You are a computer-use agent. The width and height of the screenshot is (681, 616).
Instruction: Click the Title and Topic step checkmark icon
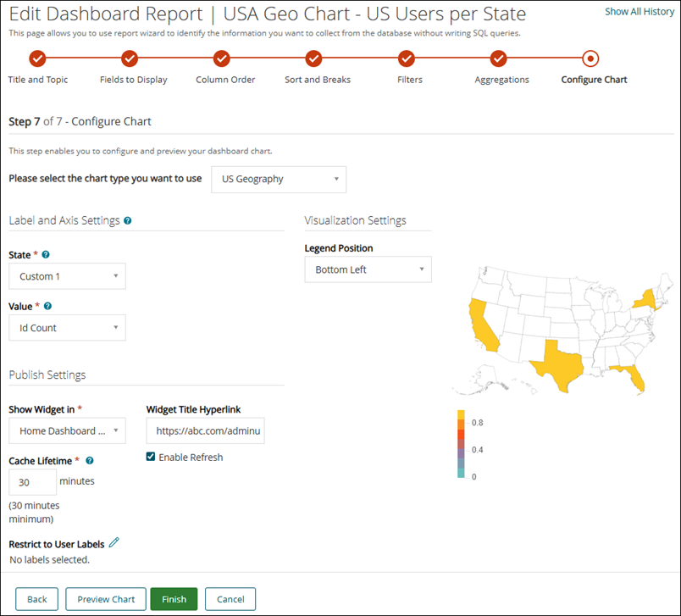click(37, 58)
